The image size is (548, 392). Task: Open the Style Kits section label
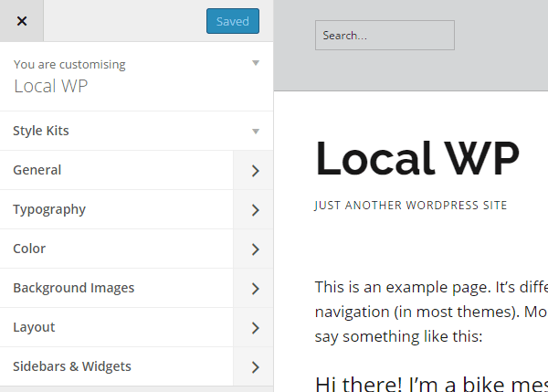click(x=41, y=131)
